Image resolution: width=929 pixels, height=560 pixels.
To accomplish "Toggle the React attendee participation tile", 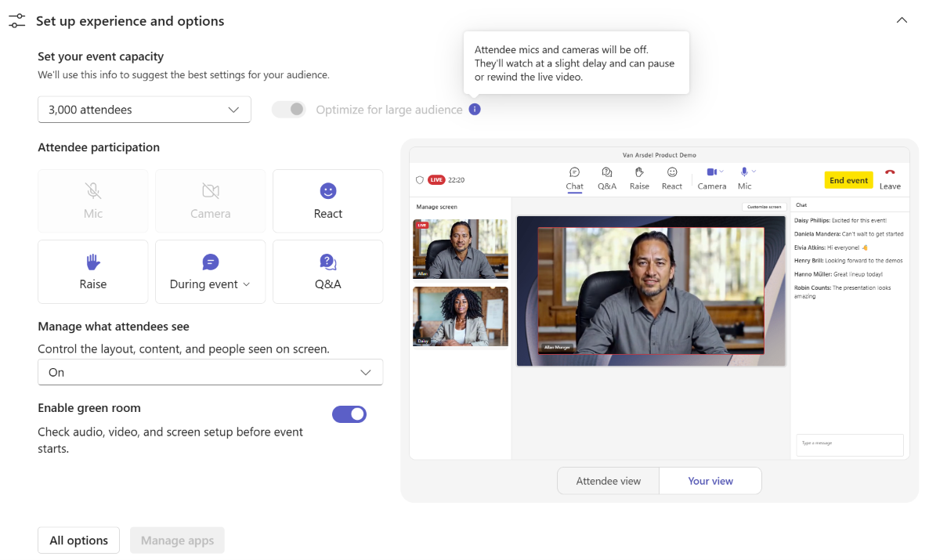I will coord(327,201).
